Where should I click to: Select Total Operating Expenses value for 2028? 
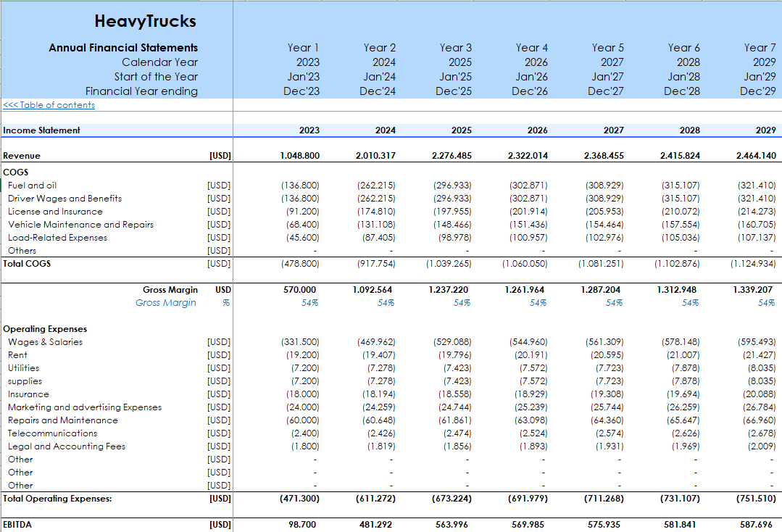point(680,499)
